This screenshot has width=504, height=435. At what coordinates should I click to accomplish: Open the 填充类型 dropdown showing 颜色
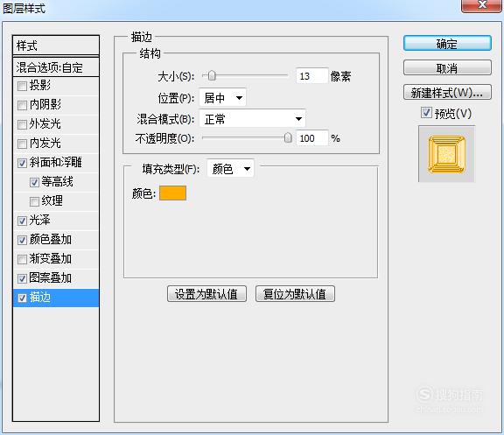[230, 168]
